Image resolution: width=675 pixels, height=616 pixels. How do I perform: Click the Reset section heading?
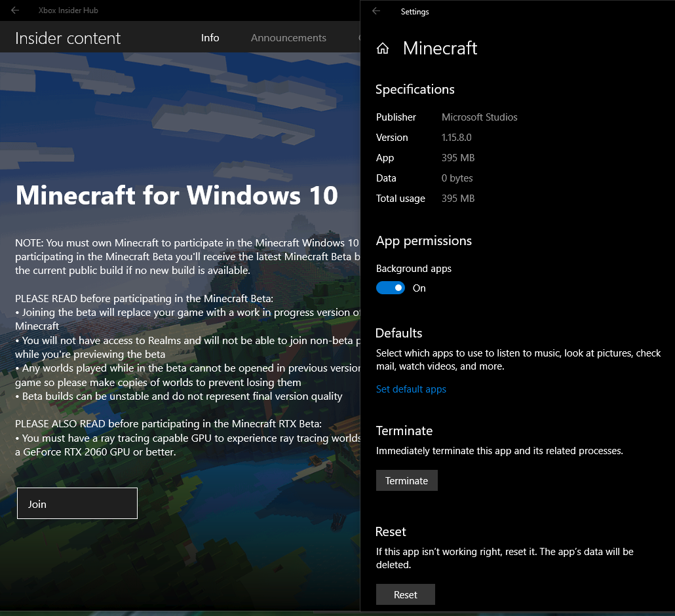pos(391,531)
